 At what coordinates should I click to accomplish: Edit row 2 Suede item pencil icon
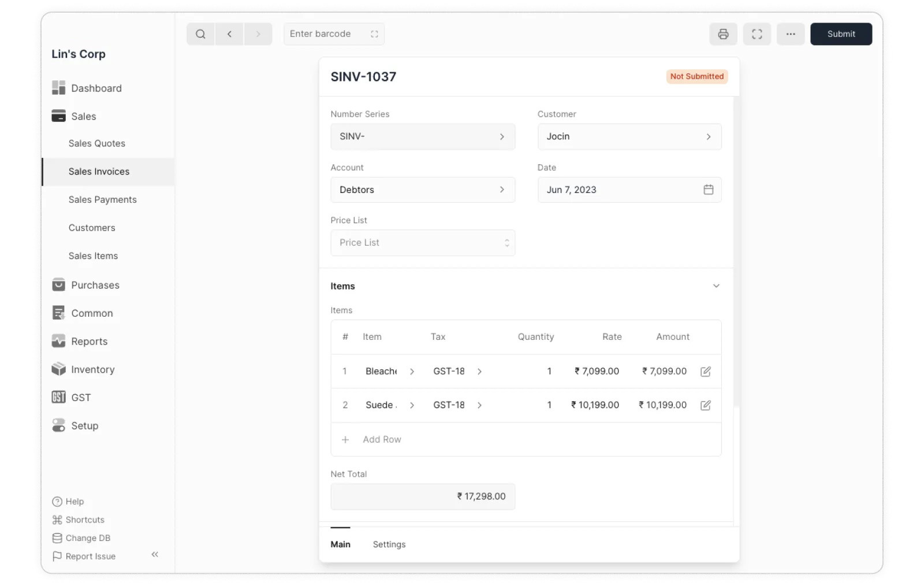705,405
